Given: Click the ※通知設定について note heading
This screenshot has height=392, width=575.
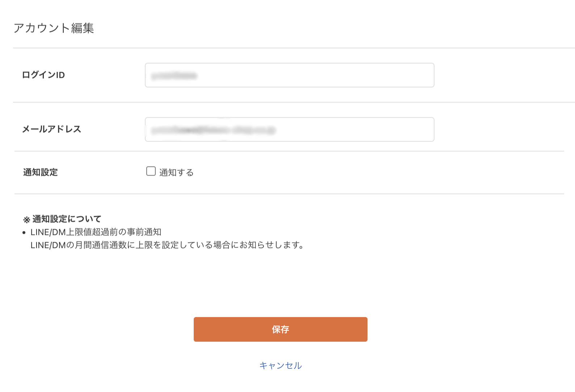Looking at the screenshot, I should [62, 218].
